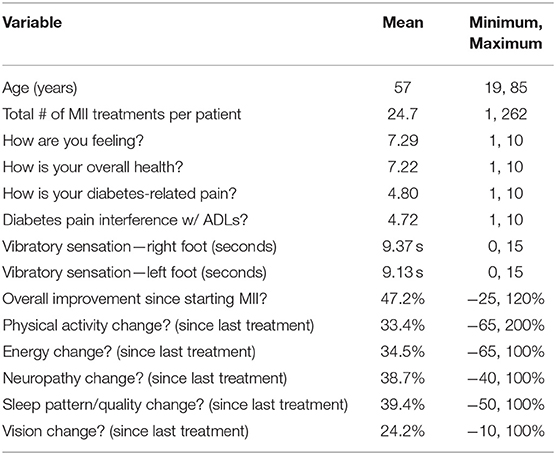Screen dimensions: 556x455
Task: Select the Energy change row label
Action: (x=129, y=352)
